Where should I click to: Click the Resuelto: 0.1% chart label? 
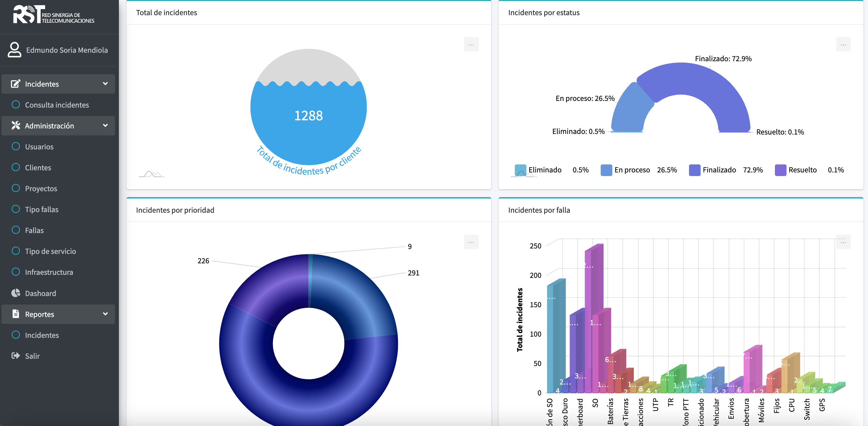(x=780, y=132)
